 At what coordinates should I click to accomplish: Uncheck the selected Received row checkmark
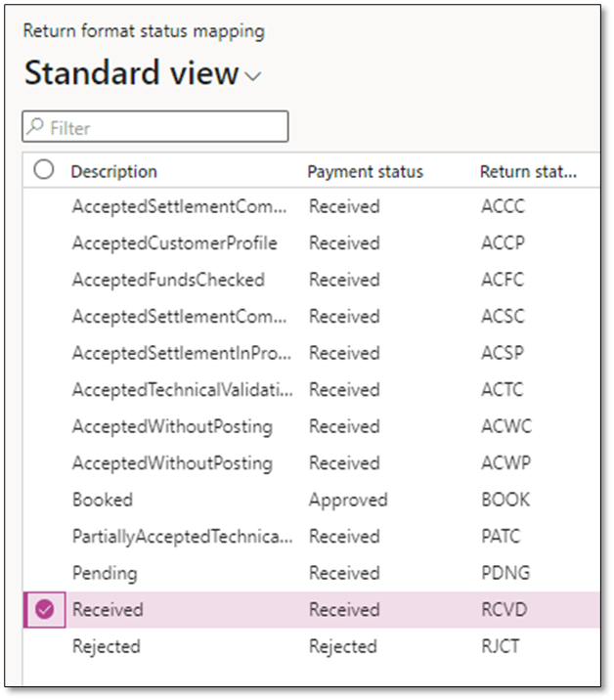pyautogui.click(x=44, y=609)
